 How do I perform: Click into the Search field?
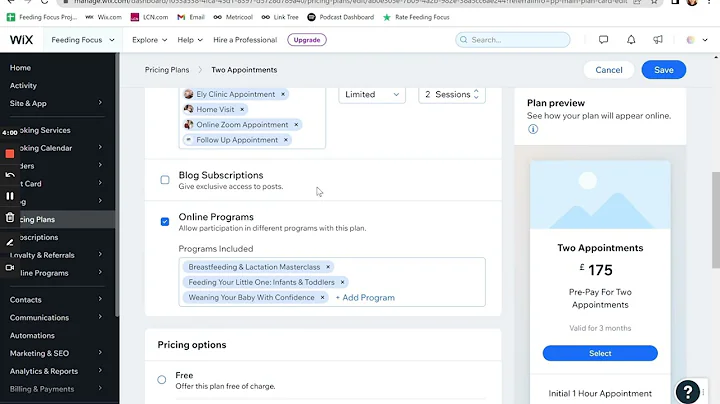(513, 40)
